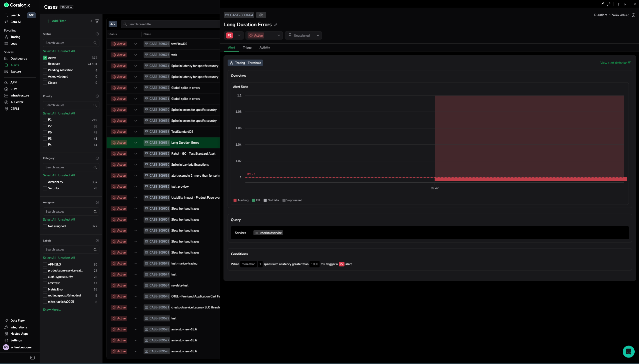
Task: Uncheck the Active status filter
Action: [45, 58]
